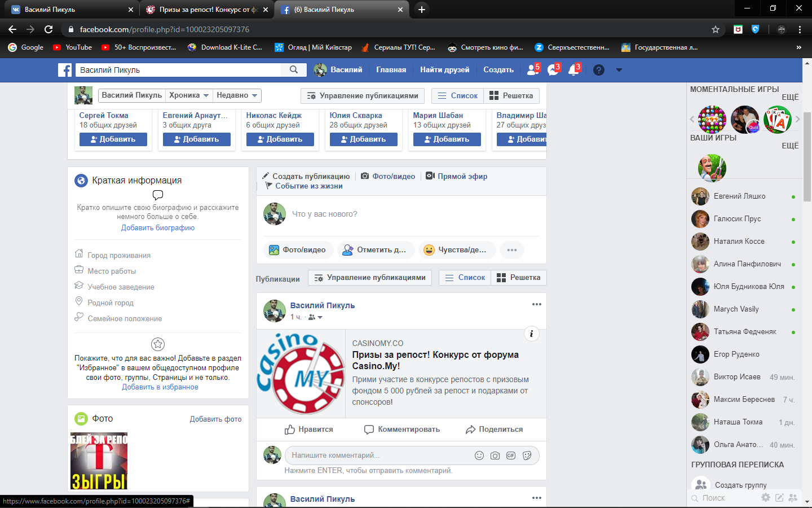The width and height of the screenshot is (812, 508).
Task: Create new group icon in chat footer
Action: click(x=793, y=498)
